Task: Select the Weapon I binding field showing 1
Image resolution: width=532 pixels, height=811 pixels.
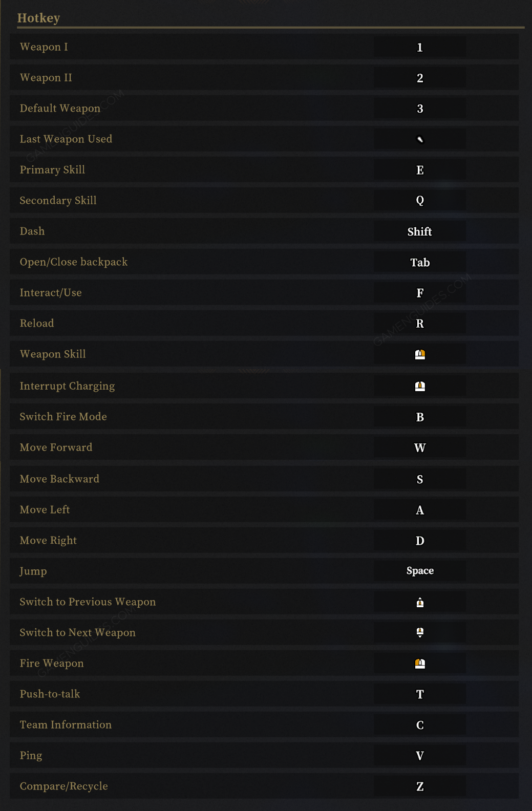Action: tap(420, 47)
